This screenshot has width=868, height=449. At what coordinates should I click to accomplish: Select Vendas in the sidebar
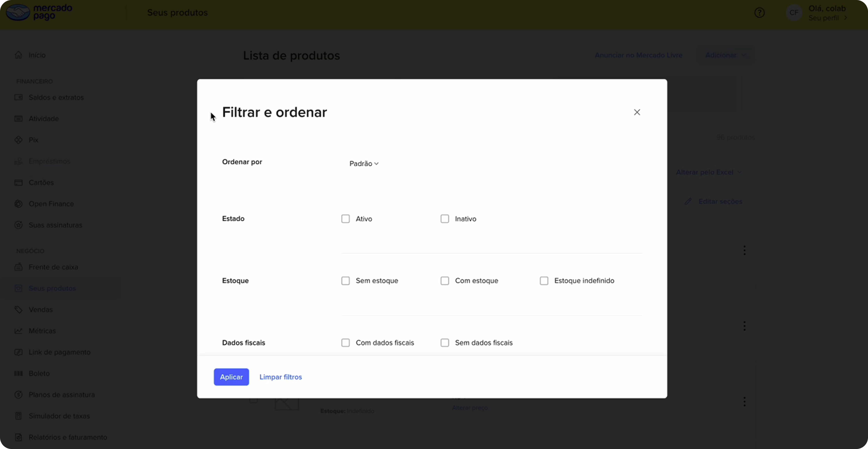pos(40,310)
